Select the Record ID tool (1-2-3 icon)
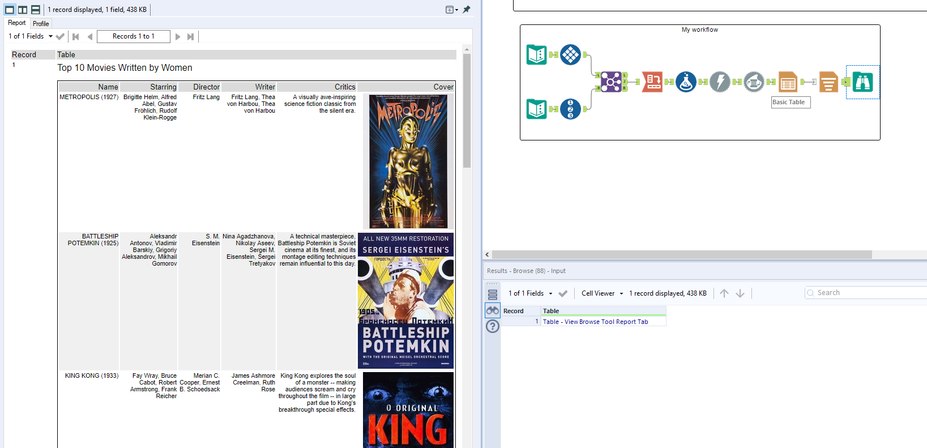 571,109
